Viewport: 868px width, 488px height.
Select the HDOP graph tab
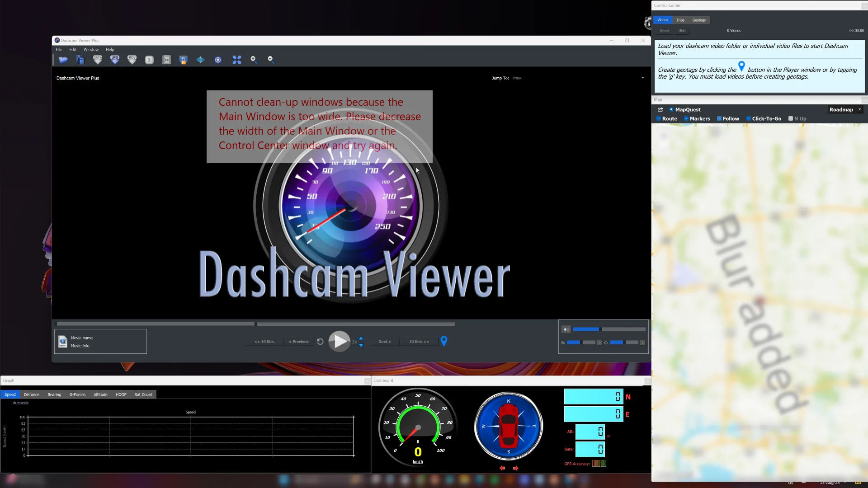[x=121, y=394]
